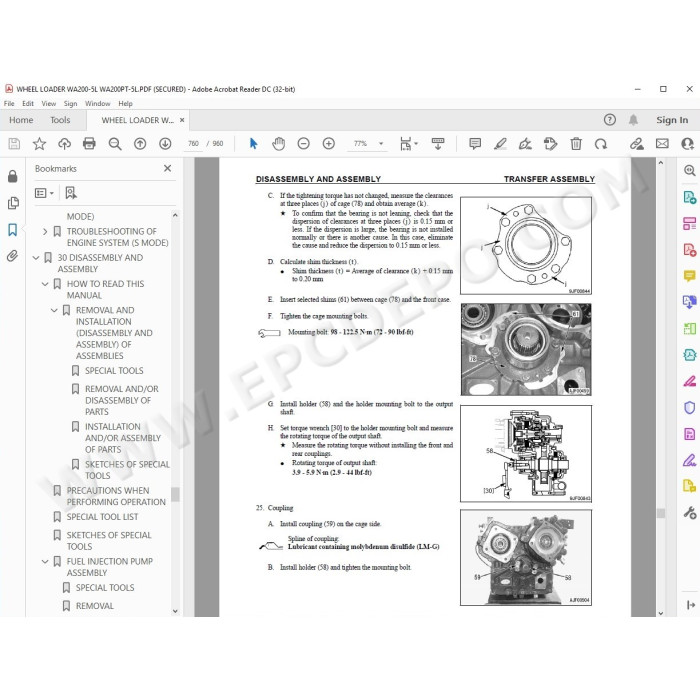Switch to the Tools tab
The width and height of the screenshot is (700, 700).
click(60, 120)
